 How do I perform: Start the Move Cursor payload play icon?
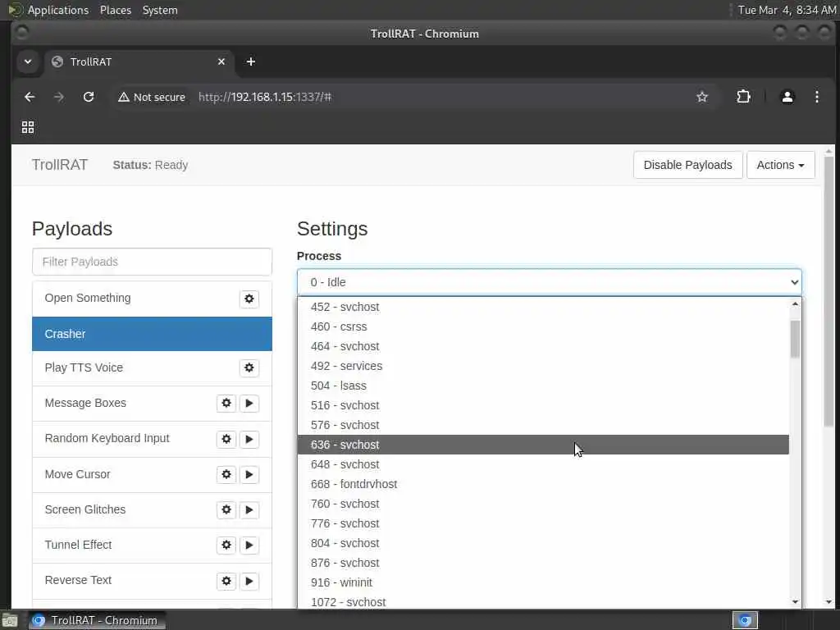[x=249, y=474]
